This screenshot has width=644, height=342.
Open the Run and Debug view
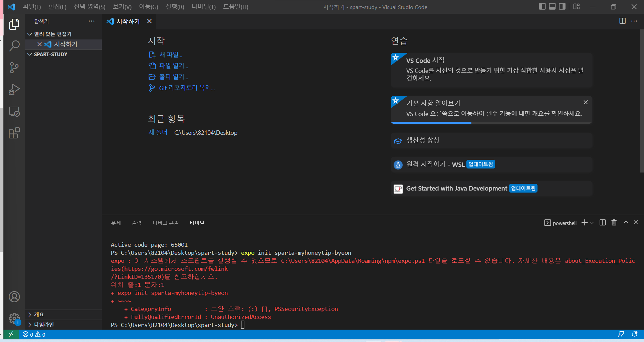click(14, 90)
